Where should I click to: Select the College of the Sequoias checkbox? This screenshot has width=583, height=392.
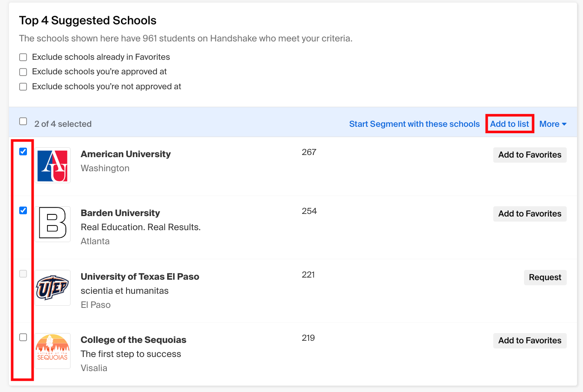point(23,337)
